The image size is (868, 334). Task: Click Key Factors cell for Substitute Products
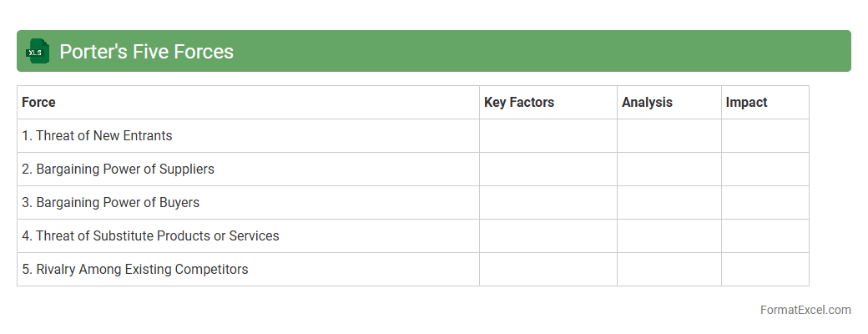click(548, 236)
